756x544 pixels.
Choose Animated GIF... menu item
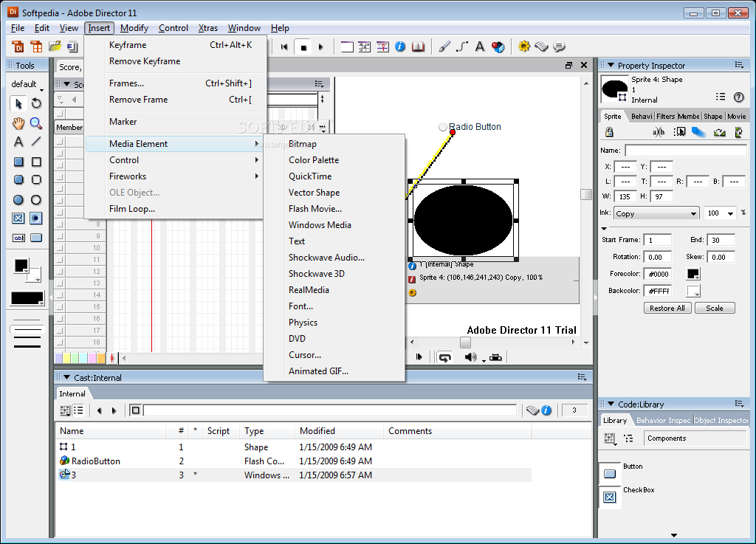334,371
